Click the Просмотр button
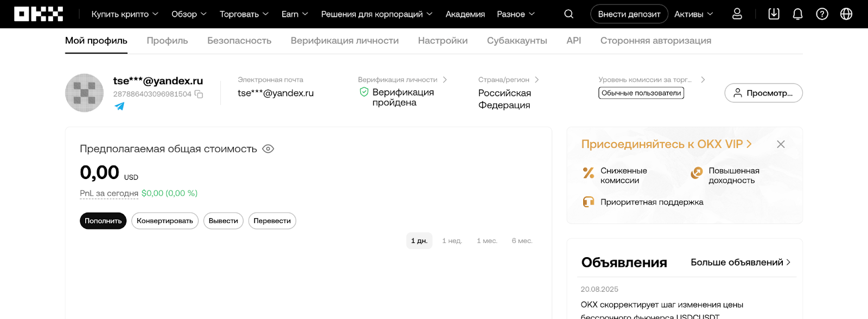The image size is (868, 319). click(763, 93)
